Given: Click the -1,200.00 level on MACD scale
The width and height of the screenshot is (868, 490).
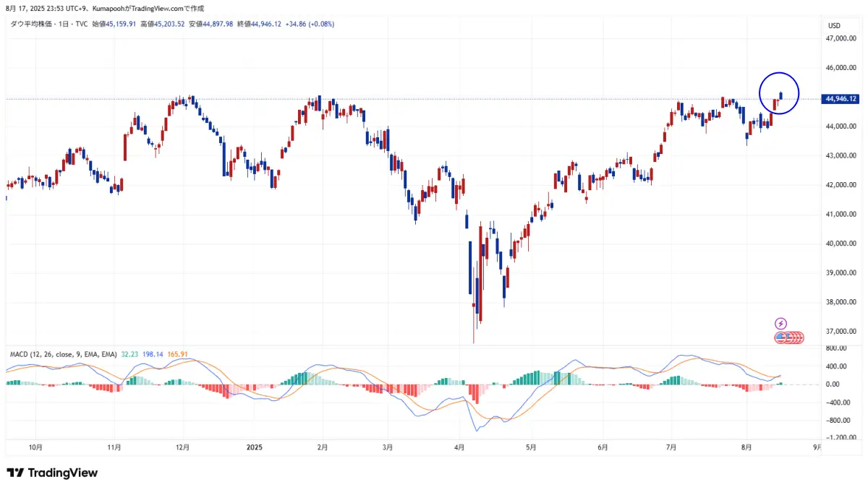Looking at the screenshot, I should [x=841, y=438].
